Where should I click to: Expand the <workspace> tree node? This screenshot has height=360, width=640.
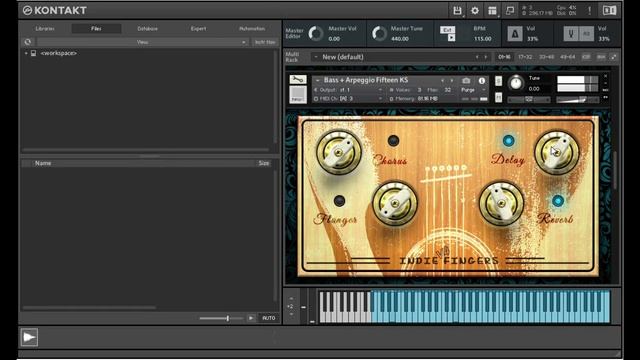[x=26, y=53]
